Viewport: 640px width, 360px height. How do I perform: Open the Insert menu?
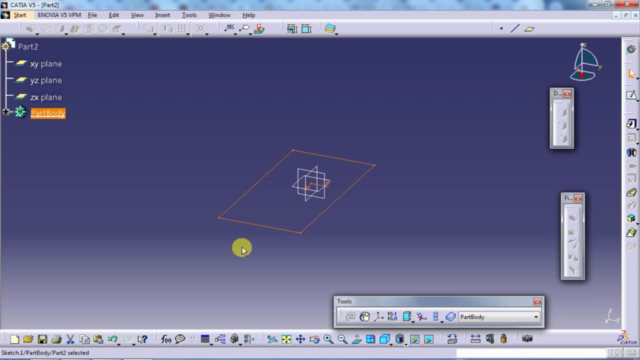tap(162, 15)
